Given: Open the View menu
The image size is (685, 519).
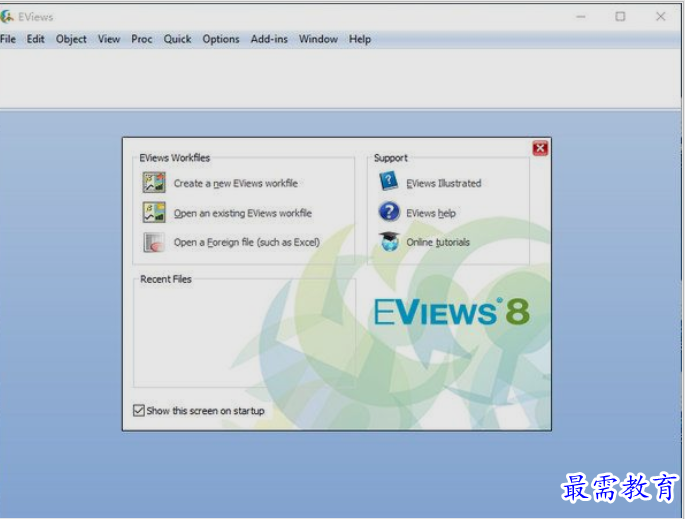Looking at the screenshot, I should click(x=109, y=39).
